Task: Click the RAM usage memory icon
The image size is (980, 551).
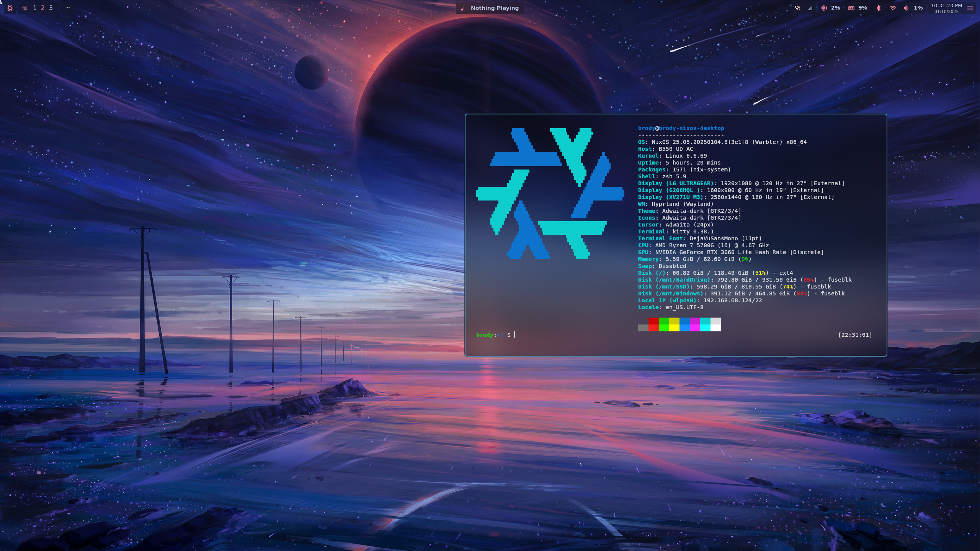Action: [851, 8]
